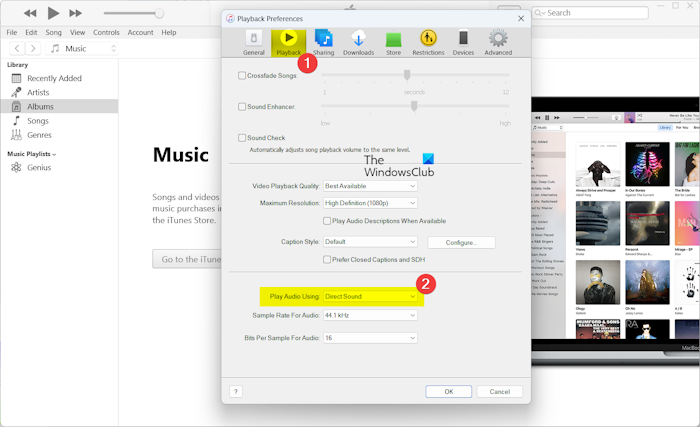
Task: Click the help question mark button
Action: click(x=236, y=392)
